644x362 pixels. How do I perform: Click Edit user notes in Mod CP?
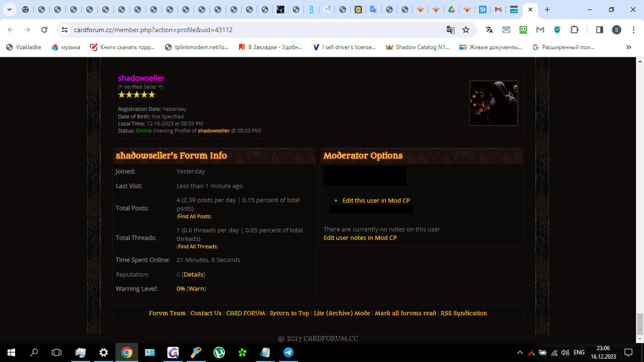tap(360, 237)
